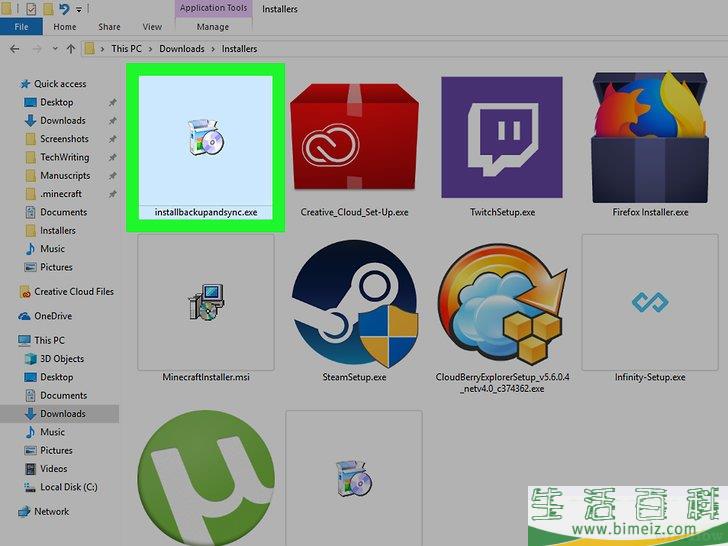The width and height of the screenshot is (728, 546).
Task: Unpin Screenshots using its pin icon
Action: pyautogui.click(x=112, y=139)
